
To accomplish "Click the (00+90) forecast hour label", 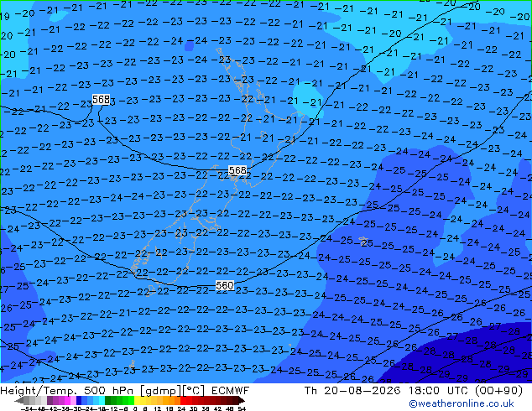I will (x=498, y=391).
